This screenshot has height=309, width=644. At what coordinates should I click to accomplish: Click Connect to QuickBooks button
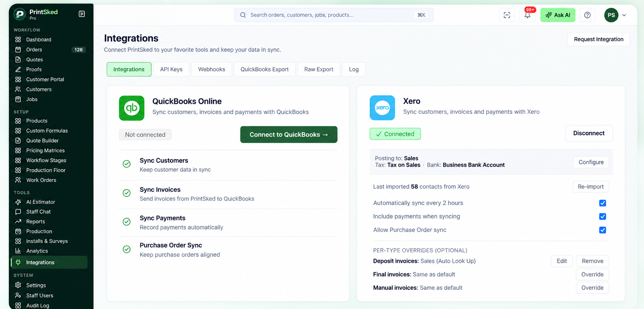[x=289, y=134]
